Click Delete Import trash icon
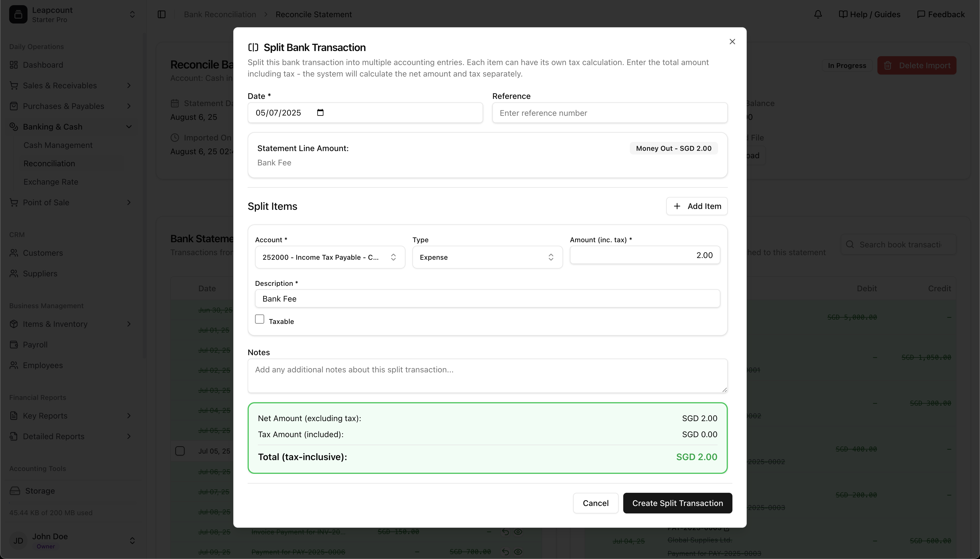The image size is (980, 559). click(x=887, y=65)
